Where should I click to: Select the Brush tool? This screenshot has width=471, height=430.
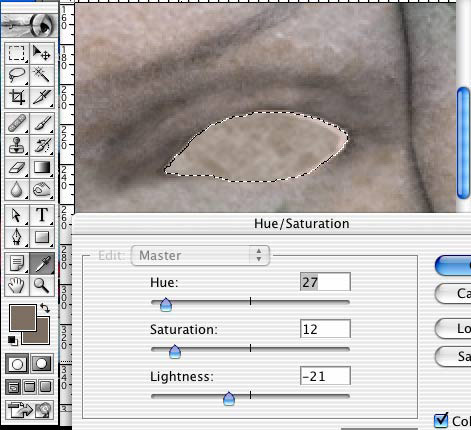click(42, 123)
